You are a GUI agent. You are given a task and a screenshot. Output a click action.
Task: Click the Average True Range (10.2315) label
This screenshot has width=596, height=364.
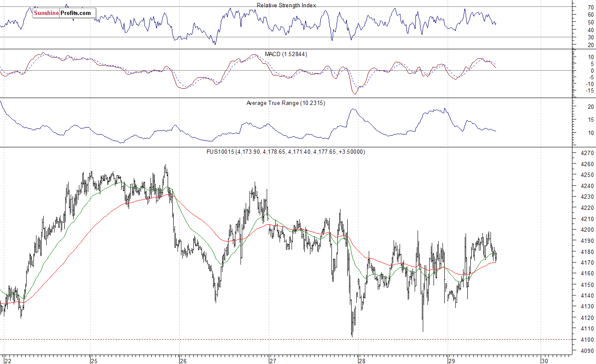[x=286, y=103]
